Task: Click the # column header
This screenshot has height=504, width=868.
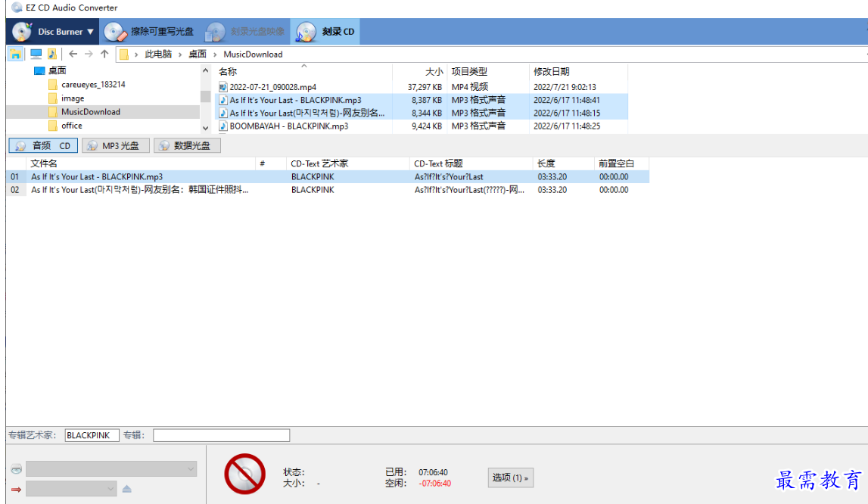Action: (x=271, y=163)
